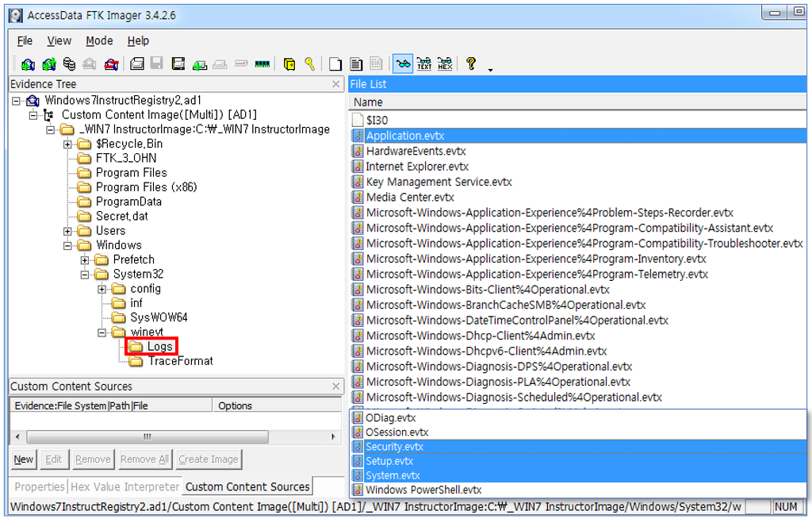Click Export File Hash List icon
This screenshot has height=519, width=812.
[x=356, y=64]
